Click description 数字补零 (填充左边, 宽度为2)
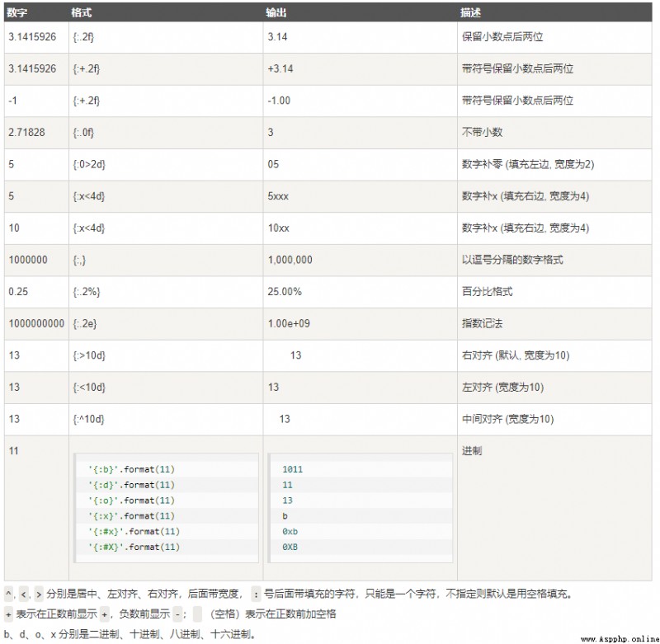This screenshot has width=660, height=644. (x=528, y=164)
